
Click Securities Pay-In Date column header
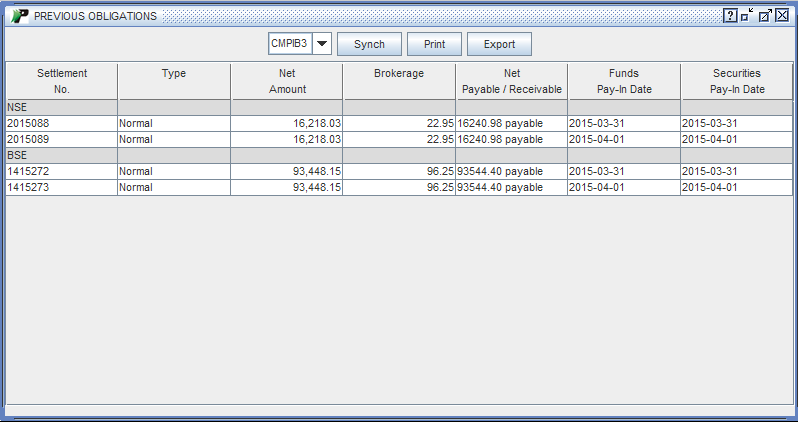[737, 81]
